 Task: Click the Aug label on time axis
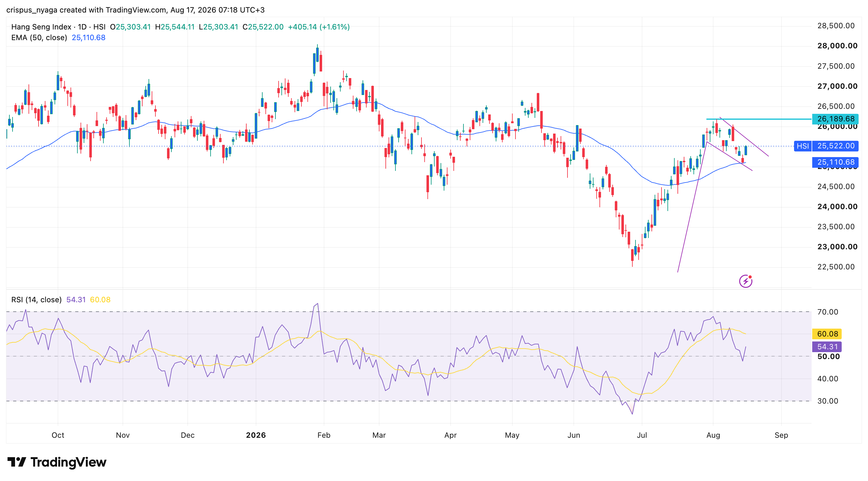click(x=713, y=435)
